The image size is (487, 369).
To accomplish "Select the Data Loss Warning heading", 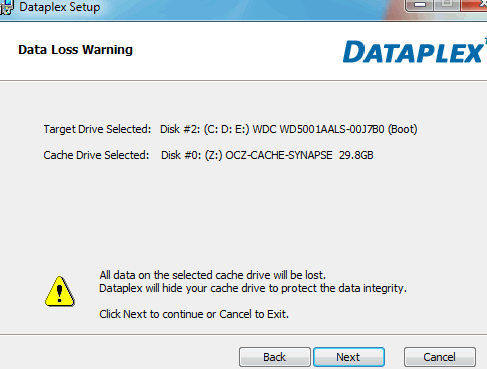I will [75, 50].
